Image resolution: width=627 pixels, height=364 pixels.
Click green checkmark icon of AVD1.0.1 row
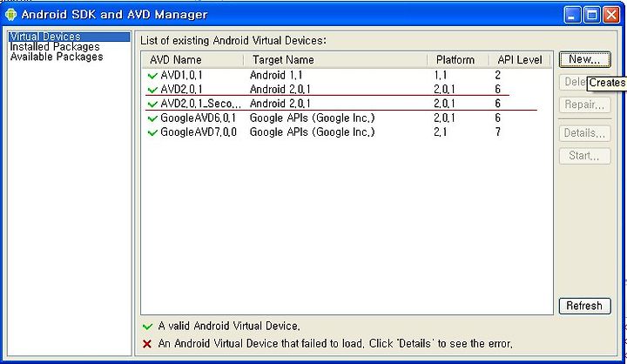click(x=152, y=76)
